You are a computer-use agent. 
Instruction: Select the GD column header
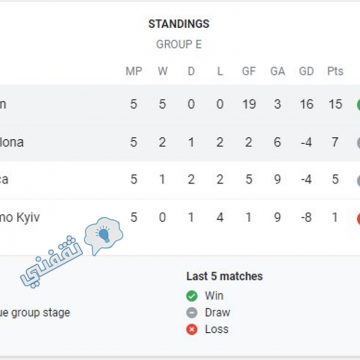pos(306,71)
